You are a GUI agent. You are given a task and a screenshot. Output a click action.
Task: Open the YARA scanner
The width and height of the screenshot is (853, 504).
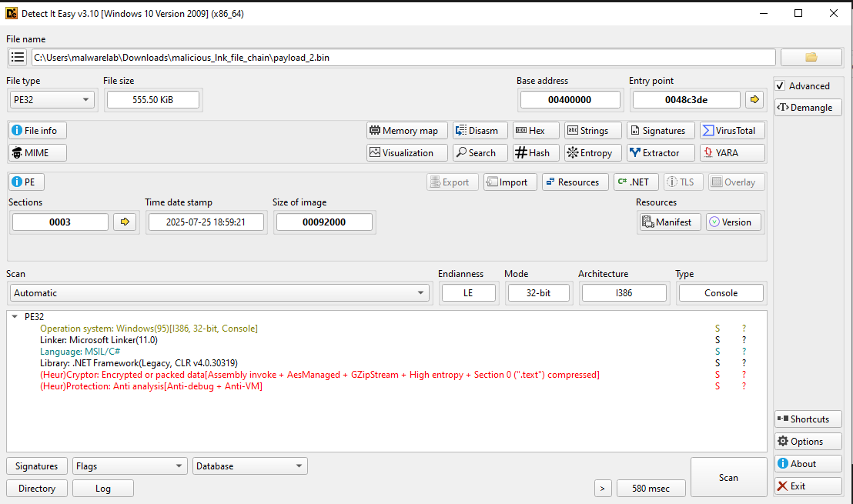(x=732, y=153)
